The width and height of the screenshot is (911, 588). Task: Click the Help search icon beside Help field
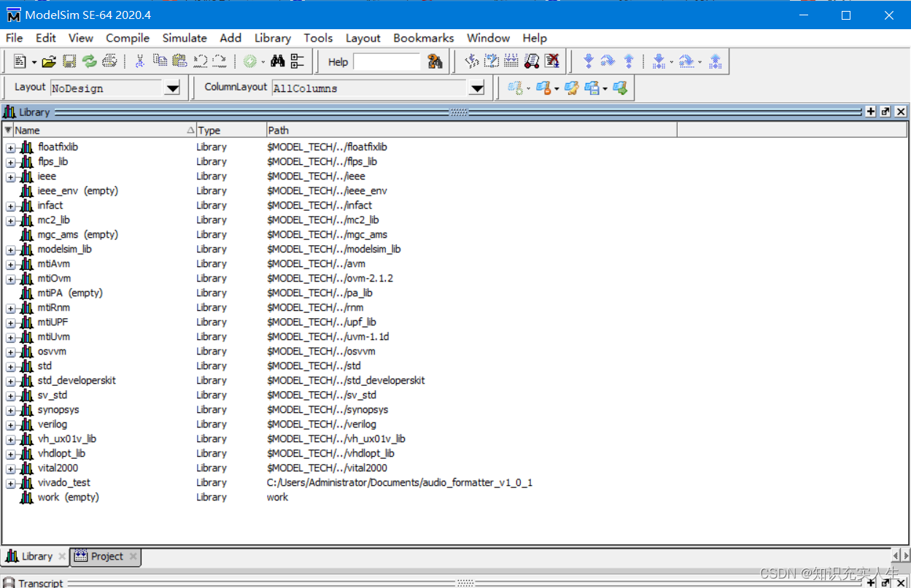click(435, 62)
